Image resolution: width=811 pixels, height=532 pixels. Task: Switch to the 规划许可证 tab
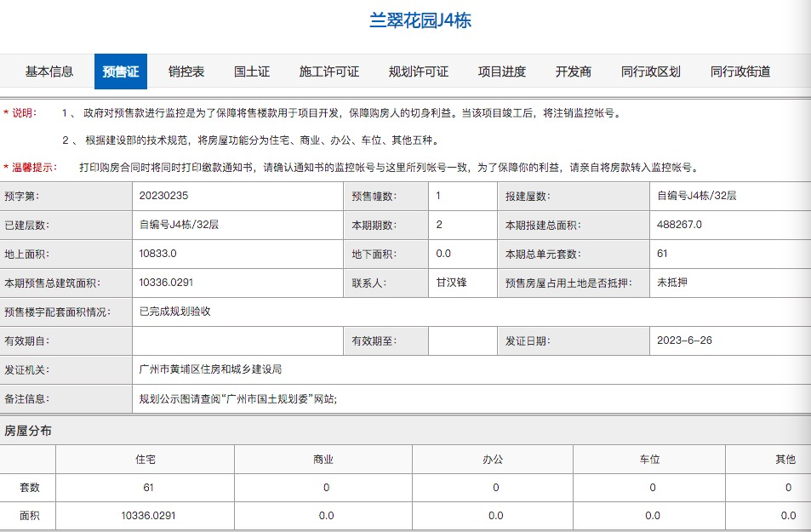[x=419, y=72]
